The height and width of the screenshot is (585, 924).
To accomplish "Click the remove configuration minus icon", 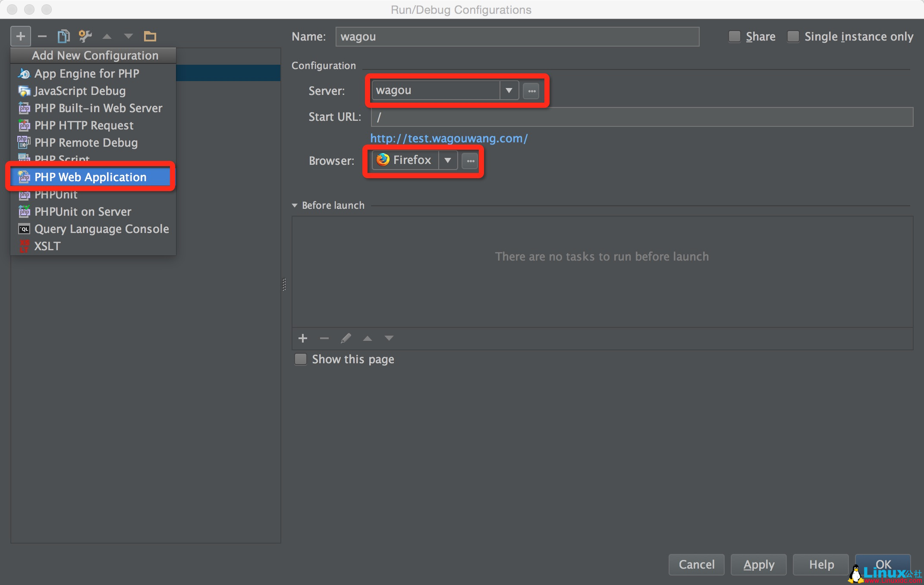I will point(42,36).
